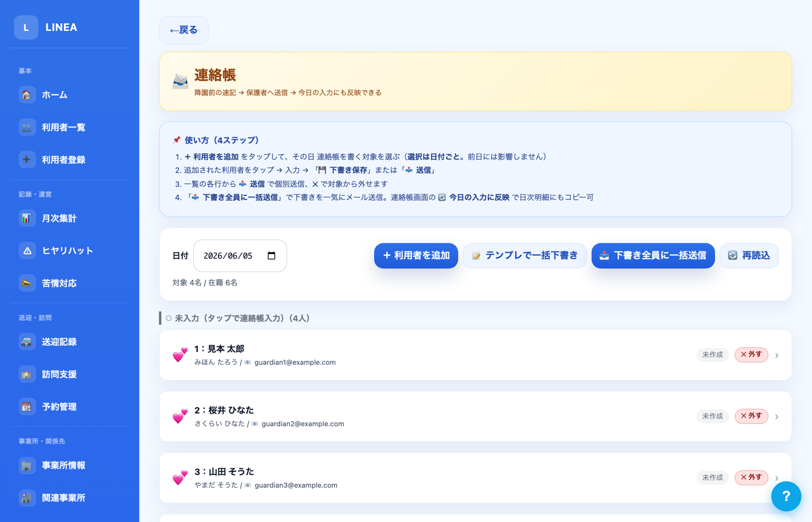
Task: Go to 利用者一覧 menu item
Action: pyautogui.click(x=70, y=127)
